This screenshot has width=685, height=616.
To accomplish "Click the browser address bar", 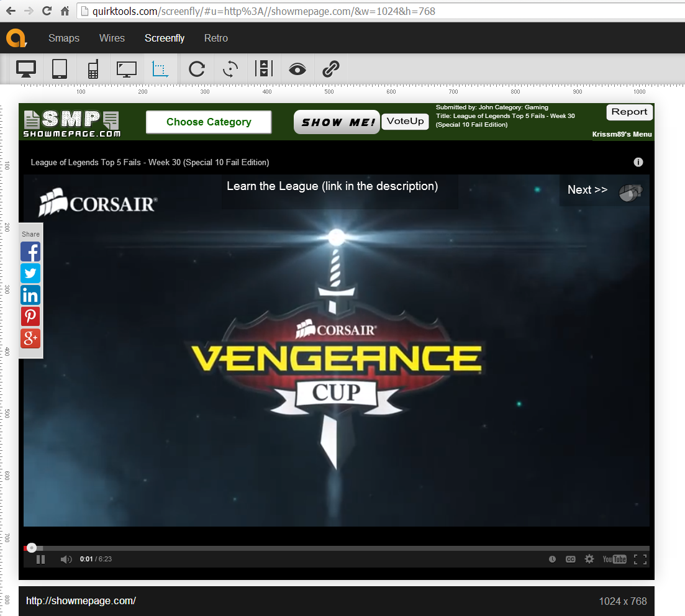I will click(380, 11).
